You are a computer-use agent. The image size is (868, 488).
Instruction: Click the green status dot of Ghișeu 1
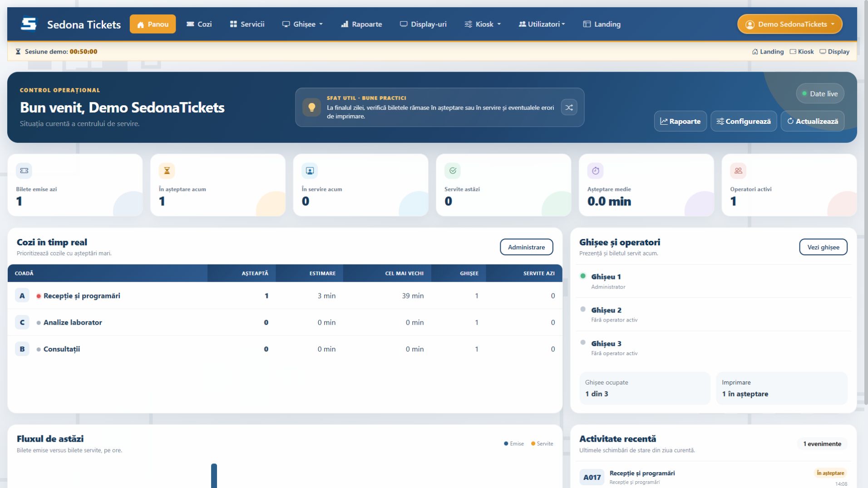(583, 276)
